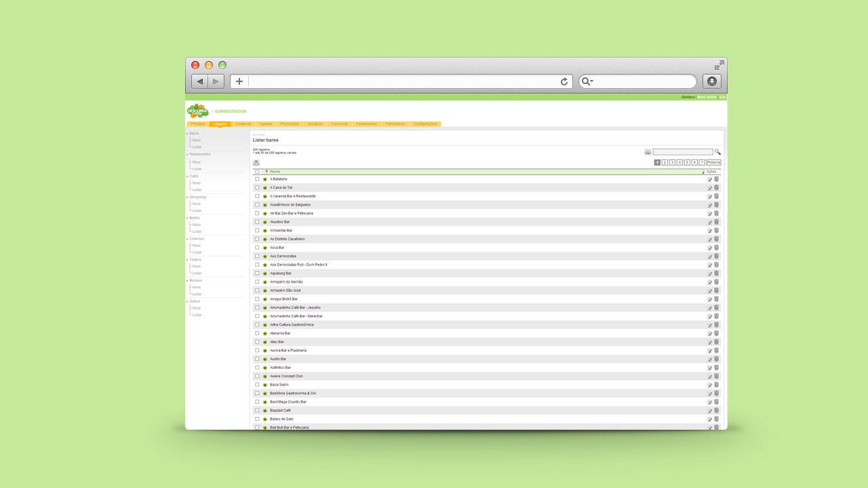This screenshot has height=488, width=868.
Task: Edit the Aoca Bar entry
Action: 710,247
